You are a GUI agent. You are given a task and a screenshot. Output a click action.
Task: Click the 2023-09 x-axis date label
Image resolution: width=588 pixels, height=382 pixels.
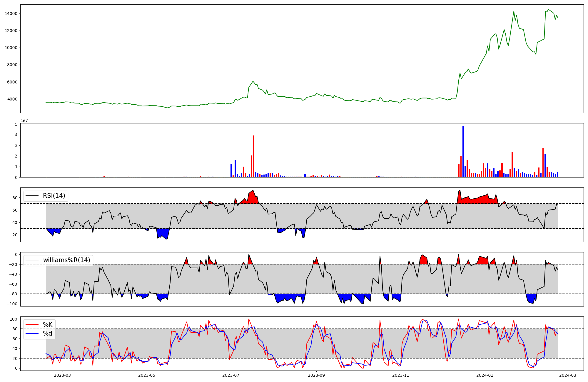point(316,375)
